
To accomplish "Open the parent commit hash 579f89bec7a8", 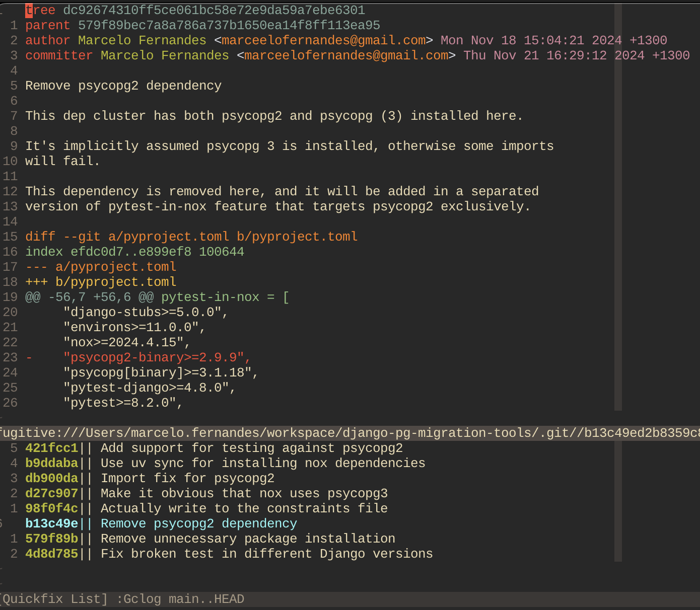I will click(229, 25).
